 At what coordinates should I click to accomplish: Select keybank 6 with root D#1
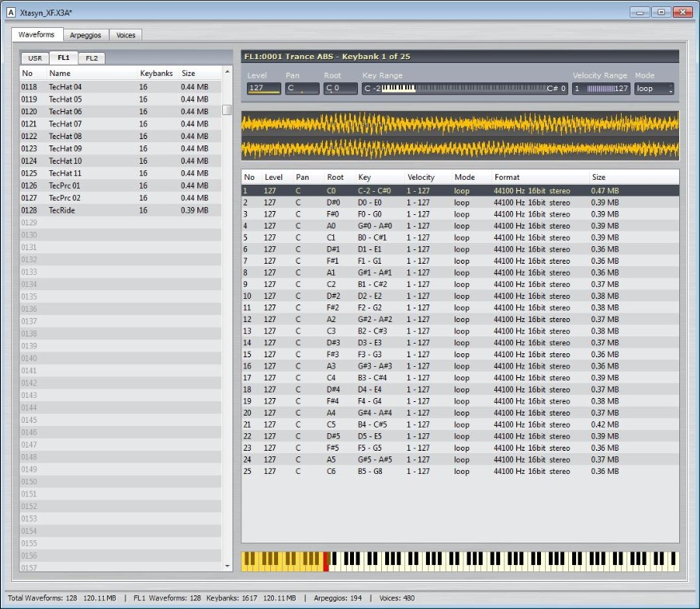[460, 249]
